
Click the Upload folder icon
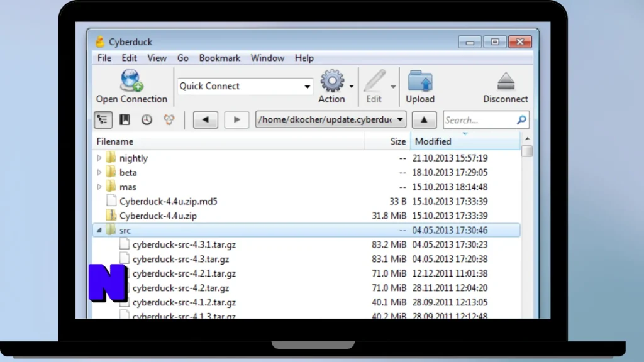(420, 80)
